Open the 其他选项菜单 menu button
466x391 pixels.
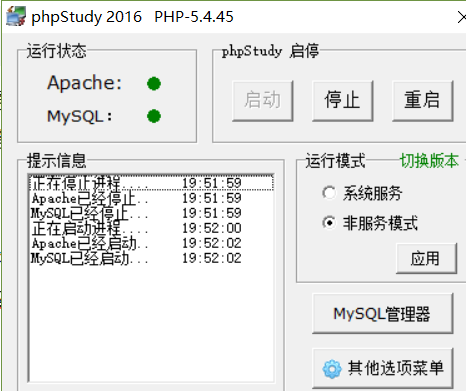[383, 368]
